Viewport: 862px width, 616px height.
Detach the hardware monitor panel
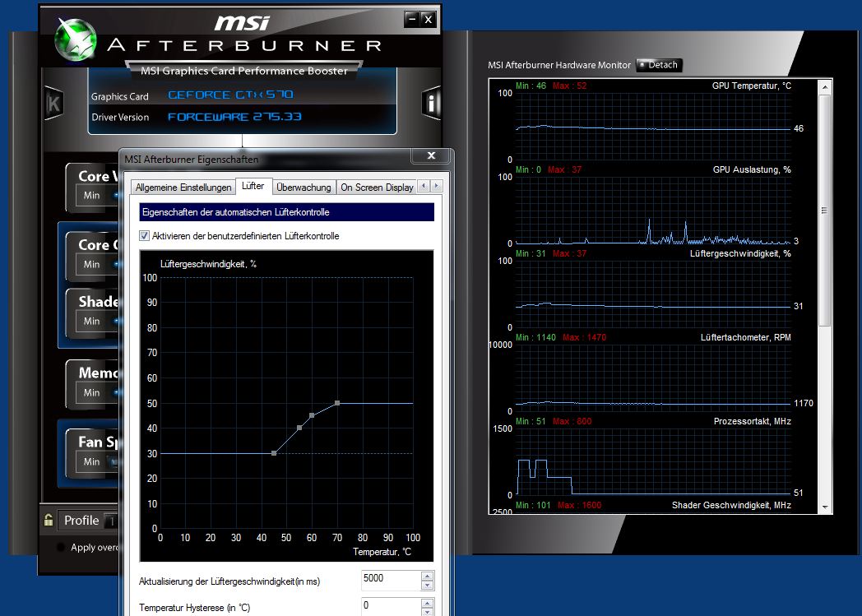point(659,65)
